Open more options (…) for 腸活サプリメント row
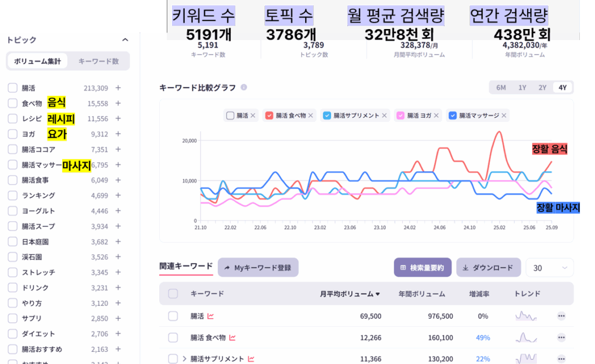Image resolution: width=595 pixels, height=364 pixels. [562, 359]
